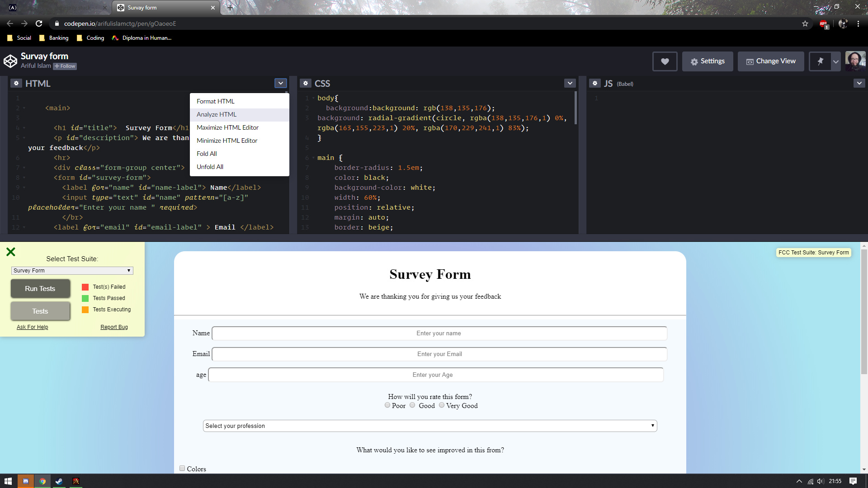868x488 pixels.
Task: Open Change View options
Action: (771, 61)
